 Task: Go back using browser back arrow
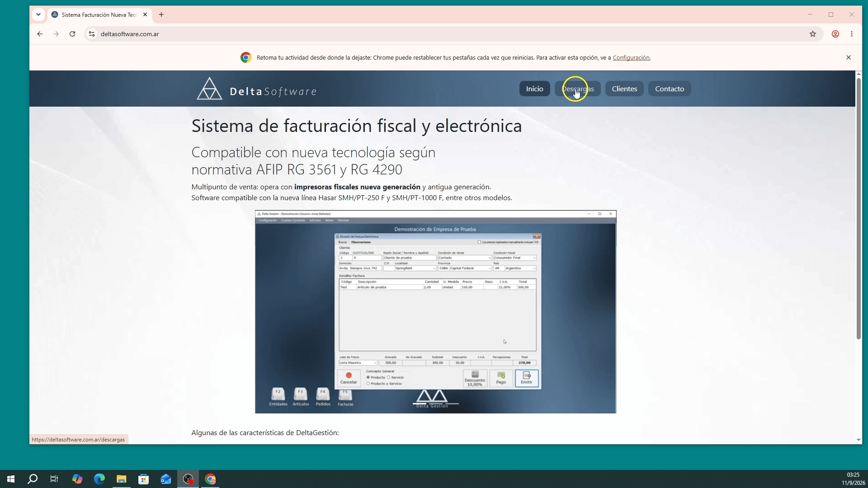(x=40, y=34)
